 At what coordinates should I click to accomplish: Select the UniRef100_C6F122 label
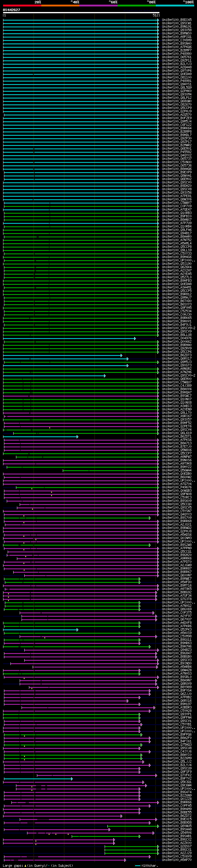tap(177, 125)
